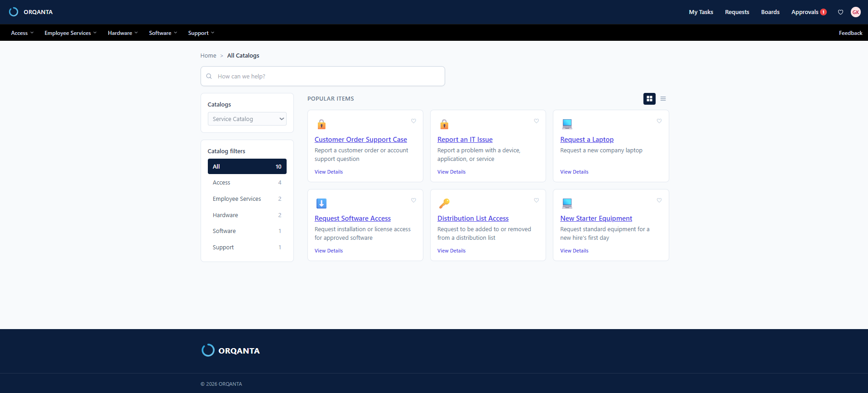868x393 pixels.
Task: Expand the Software navigation menu
Action: [163, 33]
